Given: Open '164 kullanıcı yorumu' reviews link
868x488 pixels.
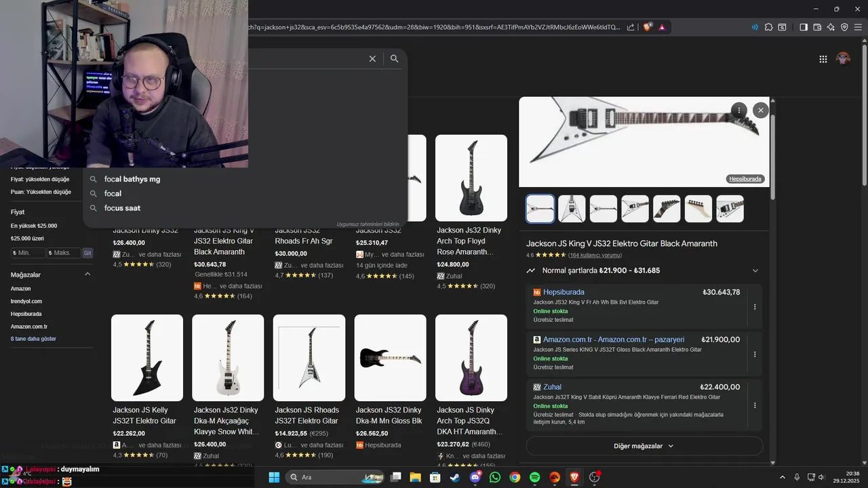Looking at the screenshot, I should pyautogui.click(x=595, y=255).
